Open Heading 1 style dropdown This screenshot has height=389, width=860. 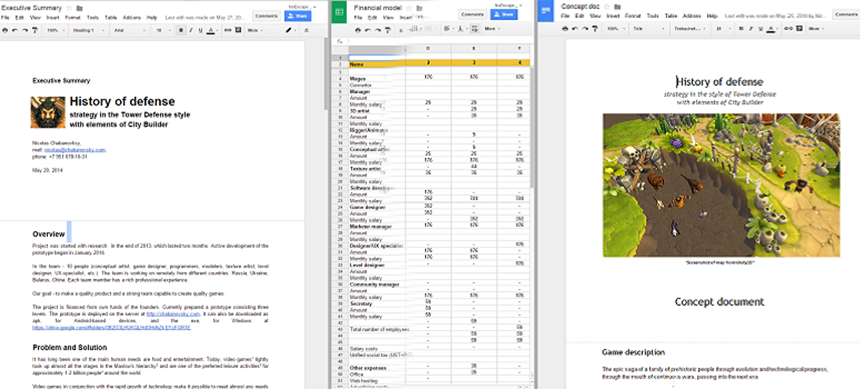pyautogui.click(x=88, y=30)
